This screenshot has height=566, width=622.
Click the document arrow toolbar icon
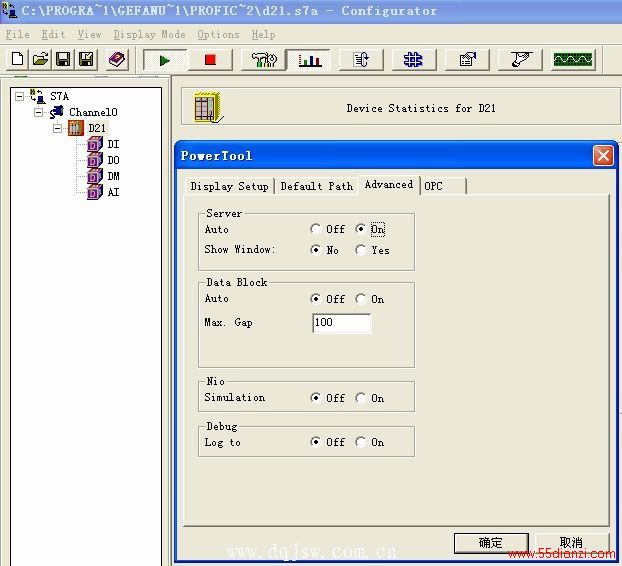point(361,60)
